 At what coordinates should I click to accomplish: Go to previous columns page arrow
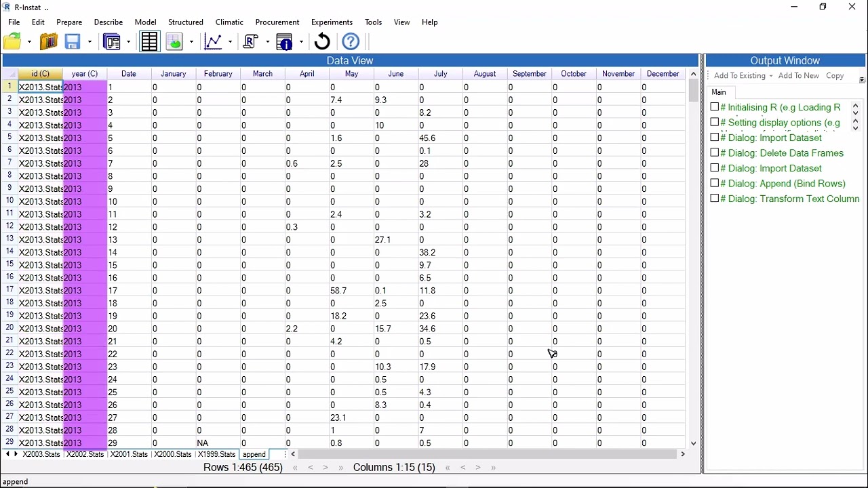point(463,468)
